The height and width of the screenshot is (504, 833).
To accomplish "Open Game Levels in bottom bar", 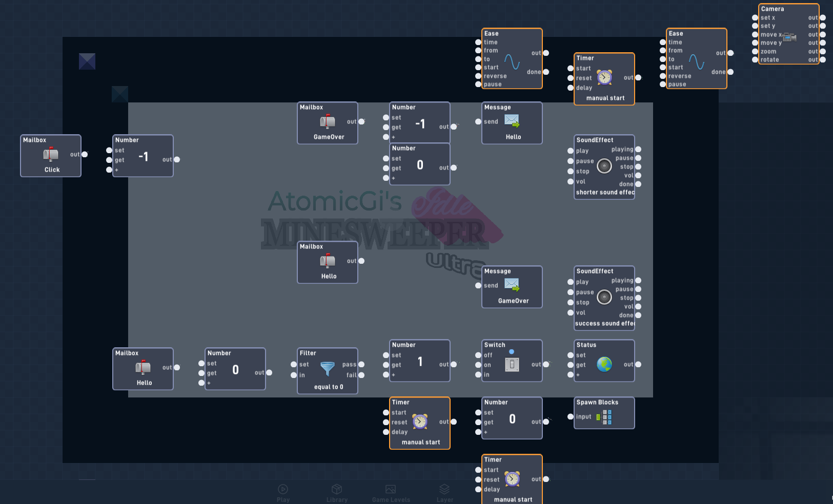I will tap(391, 493).
